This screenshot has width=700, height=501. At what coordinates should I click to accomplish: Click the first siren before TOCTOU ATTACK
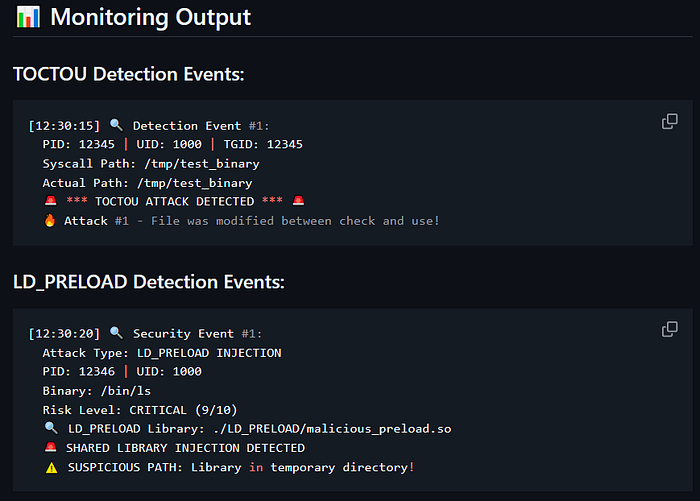click(x=50, y=201)
